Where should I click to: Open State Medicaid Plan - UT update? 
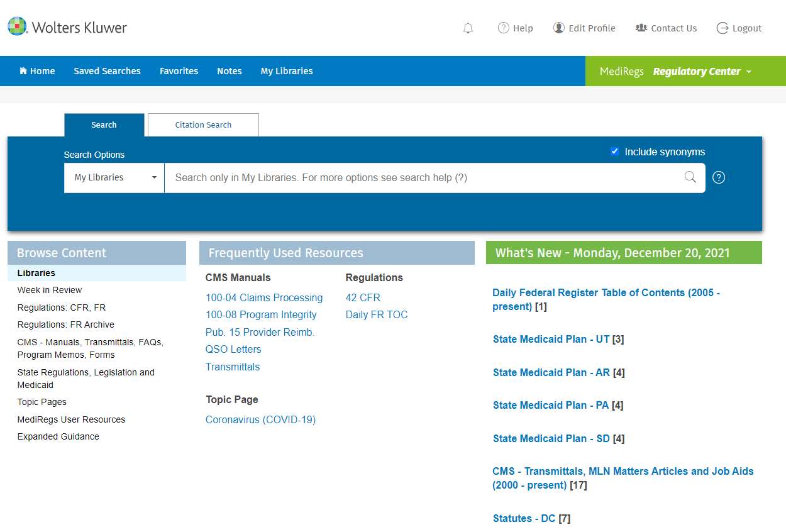pos(551,339)
